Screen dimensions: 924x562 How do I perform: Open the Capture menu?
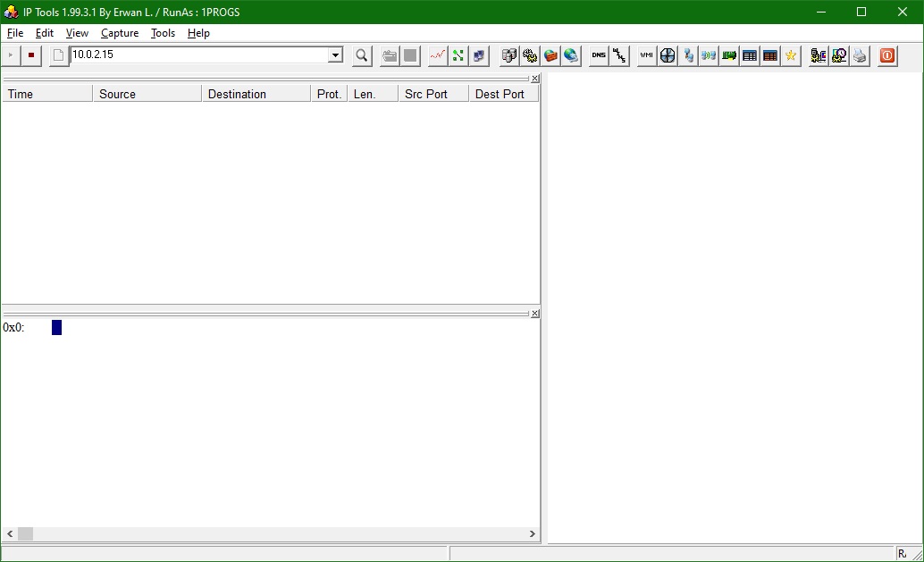pos(120,33)
